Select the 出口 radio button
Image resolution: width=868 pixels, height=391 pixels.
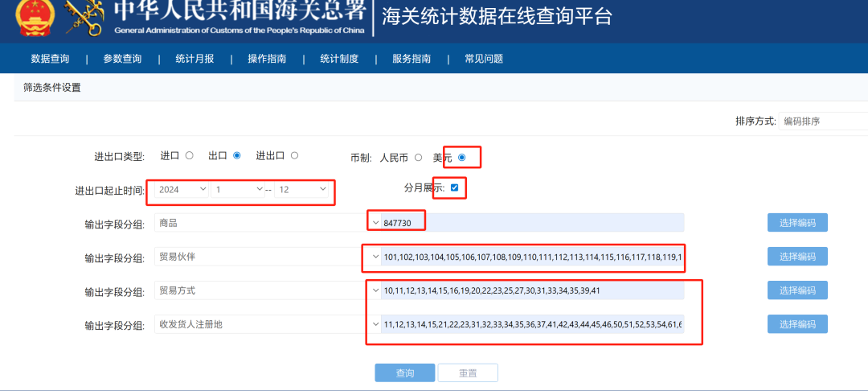click(x=237, y=155)
